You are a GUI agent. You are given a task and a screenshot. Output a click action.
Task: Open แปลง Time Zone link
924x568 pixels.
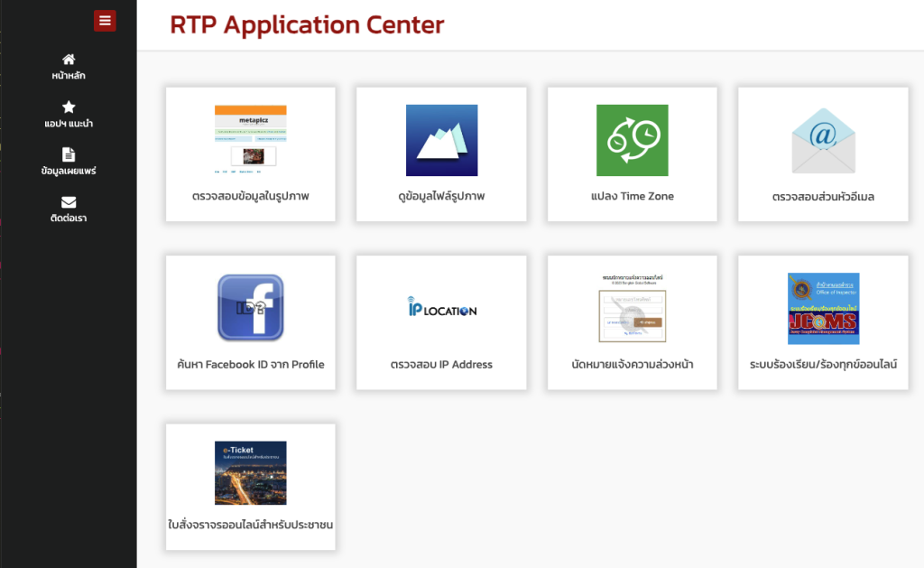click(632, 196)
